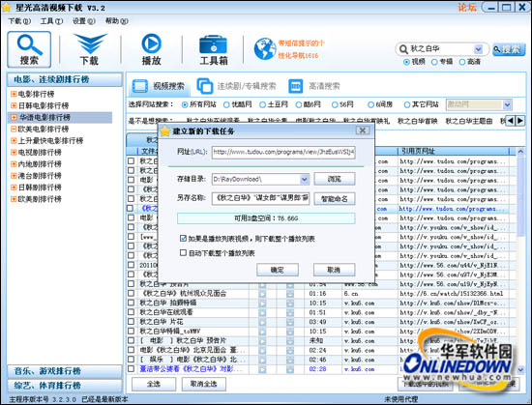Open the 帮助 menu
Image resolution: width=532 pixels, height=405 pixels.
(x=116, y=21)
